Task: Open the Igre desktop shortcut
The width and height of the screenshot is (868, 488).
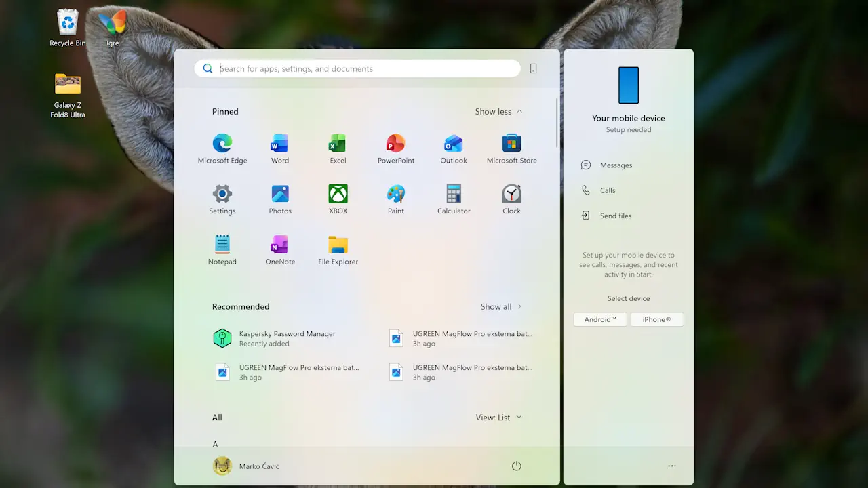Action: click(x=113, y=27)
